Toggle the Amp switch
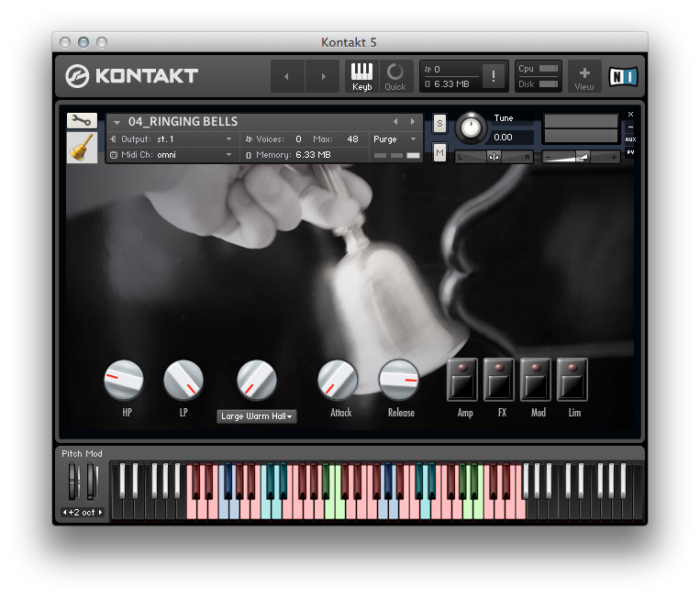Screen dimensions: 700x598 tap(462, 381)
